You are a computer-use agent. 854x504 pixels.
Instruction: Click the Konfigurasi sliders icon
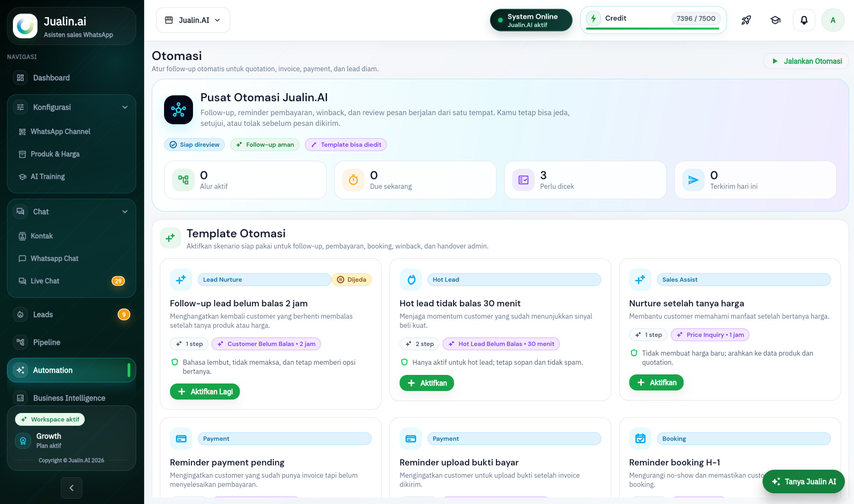[20, 107]
